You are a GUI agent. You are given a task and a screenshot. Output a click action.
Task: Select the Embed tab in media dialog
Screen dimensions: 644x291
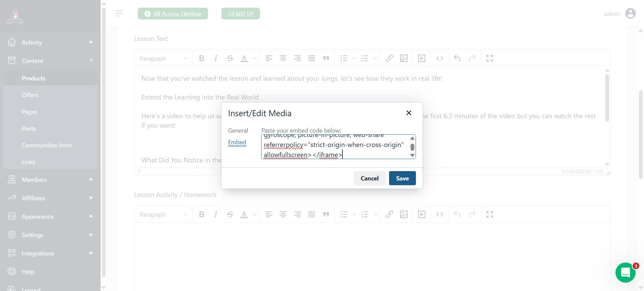pyautogui.click(x=237, y=142)
